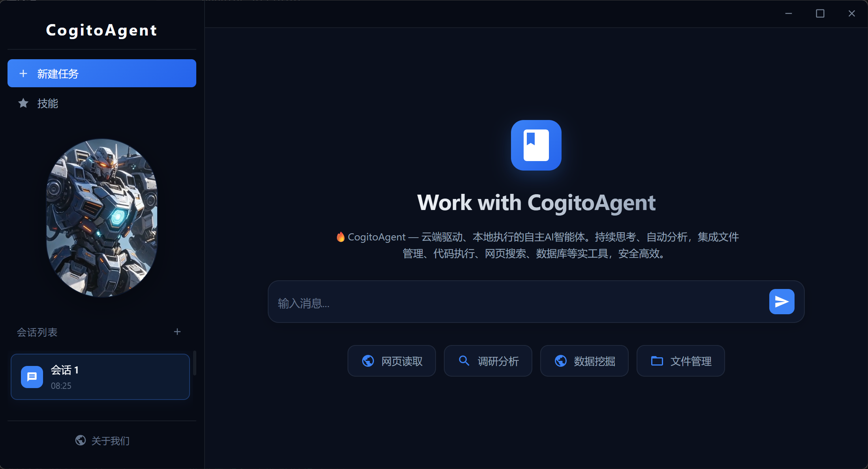Maximize the CogitoAgent window
This screenshot has height=469, width=868.
pos(820,13)
